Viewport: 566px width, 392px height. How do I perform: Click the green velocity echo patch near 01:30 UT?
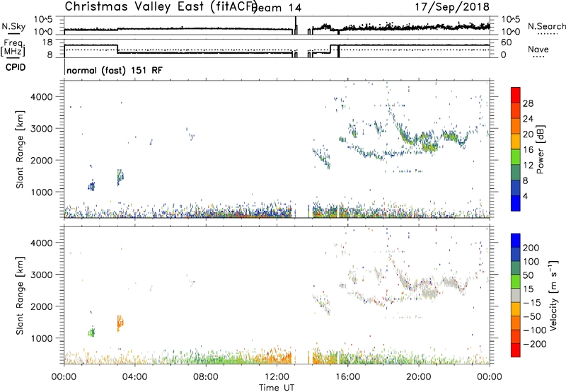click(x=92, y=332)
